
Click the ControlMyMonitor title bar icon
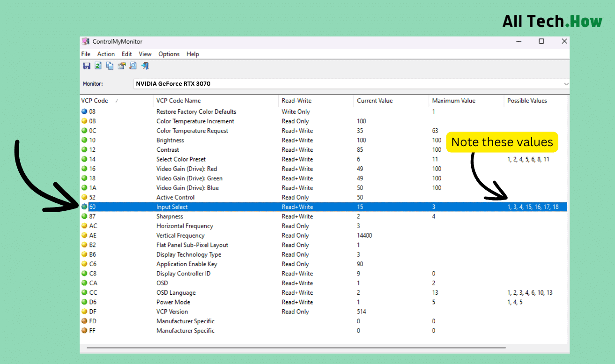pyautogui.click(x=85, y=41)
